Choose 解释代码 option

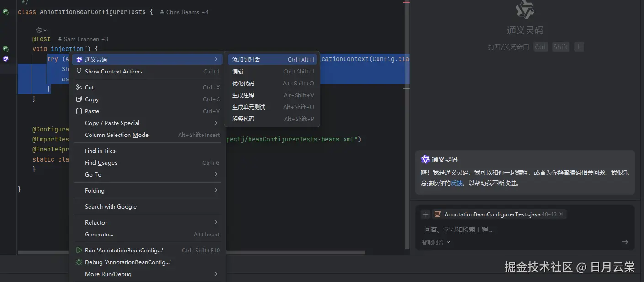[272, 119]
